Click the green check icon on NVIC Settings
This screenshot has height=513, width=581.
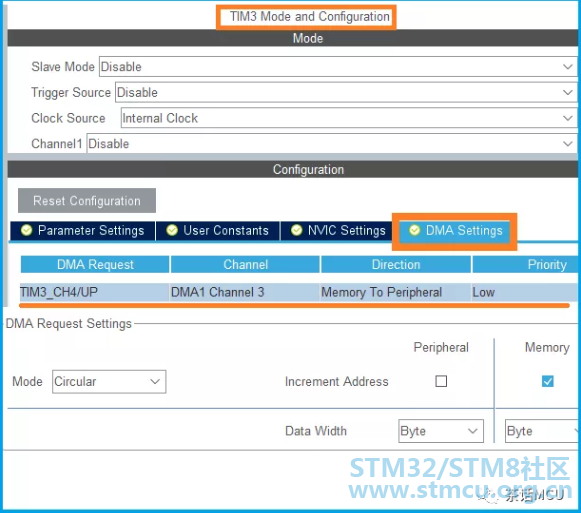pyautogui.click(x=296, y=230)
